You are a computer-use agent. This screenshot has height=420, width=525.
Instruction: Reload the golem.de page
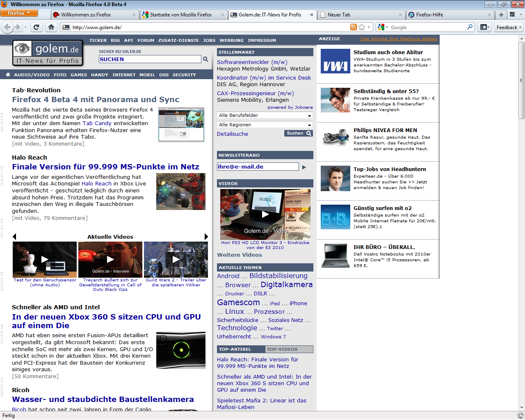click(x=36, y=27)
